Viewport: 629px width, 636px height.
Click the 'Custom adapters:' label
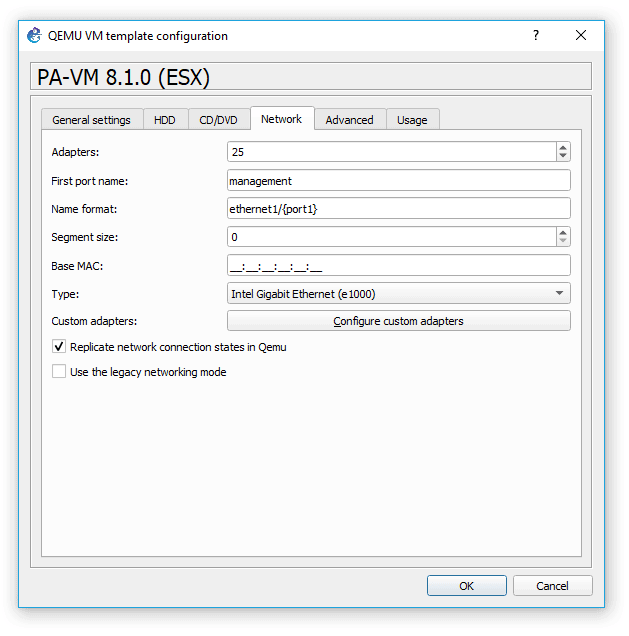tap(94, 321)
